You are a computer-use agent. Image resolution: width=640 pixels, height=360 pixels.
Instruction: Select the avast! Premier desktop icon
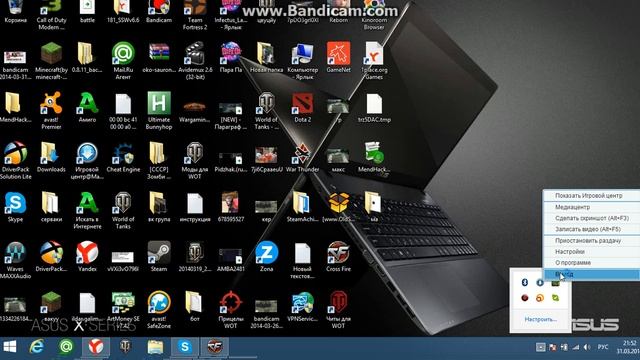pyautogui.click(x=51, y=111)
